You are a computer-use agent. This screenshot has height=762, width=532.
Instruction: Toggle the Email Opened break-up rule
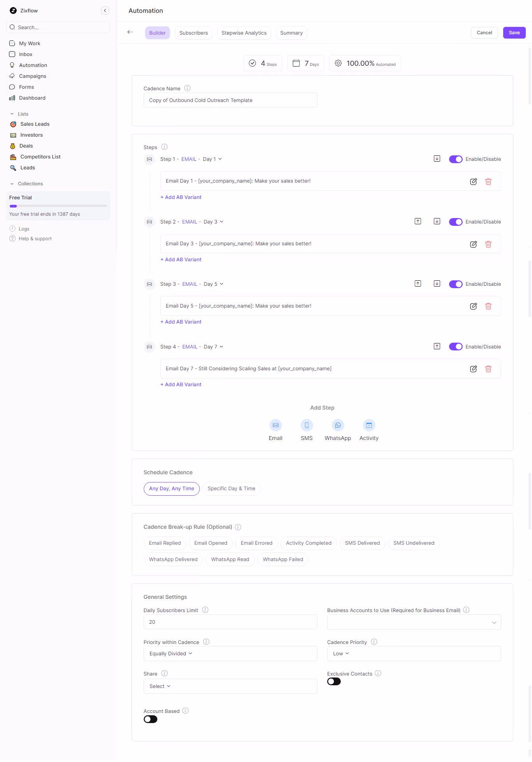[211, 543]
